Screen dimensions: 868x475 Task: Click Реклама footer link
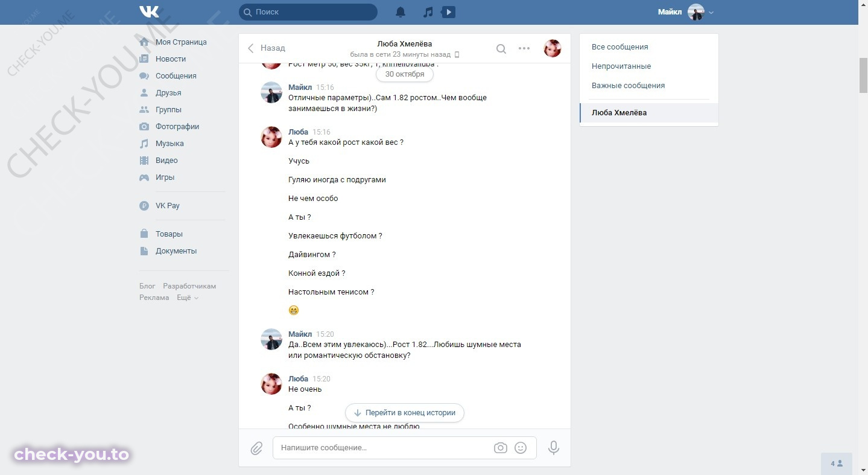point(154,298)
